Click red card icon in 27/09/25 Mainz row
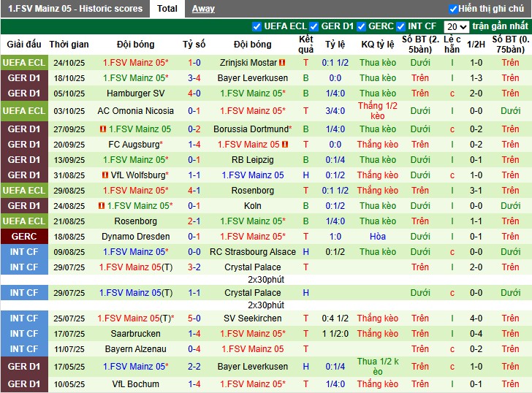The image size is (532, 393). pos(103,129)
